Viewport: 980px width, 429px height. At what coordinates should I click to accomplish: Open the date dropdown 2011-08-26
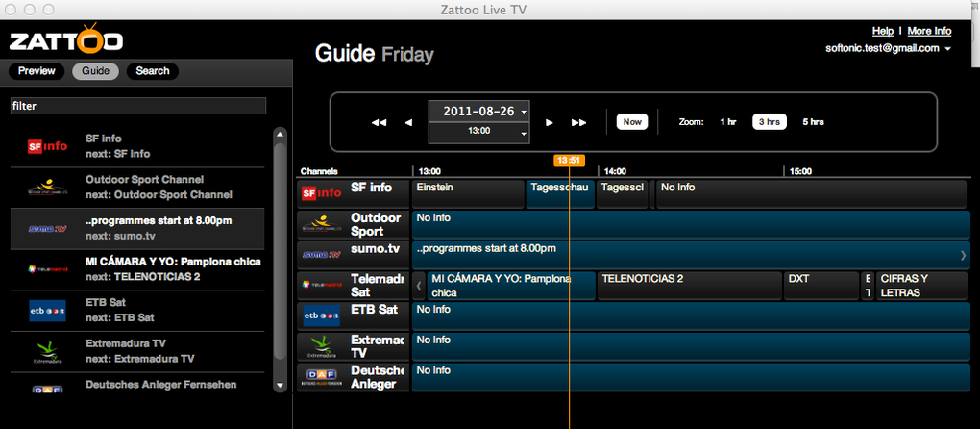click(478, 112)
